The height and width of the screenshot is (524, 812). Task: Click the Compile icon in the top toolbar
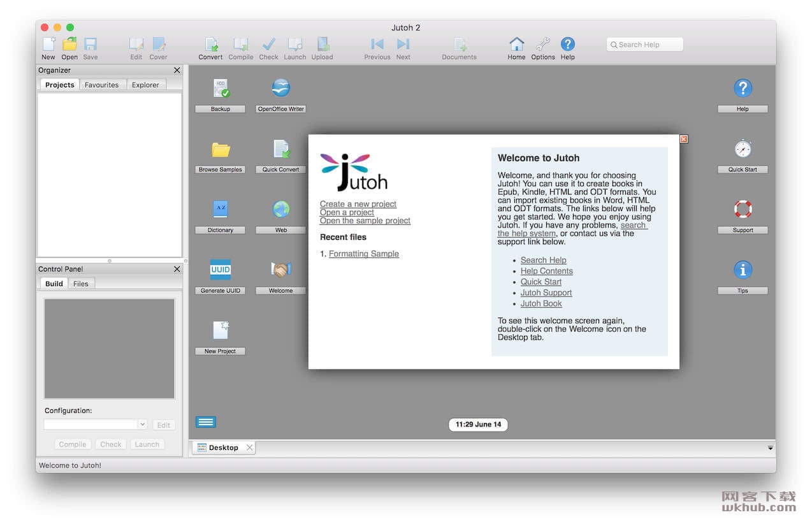(x=241, y=44)
